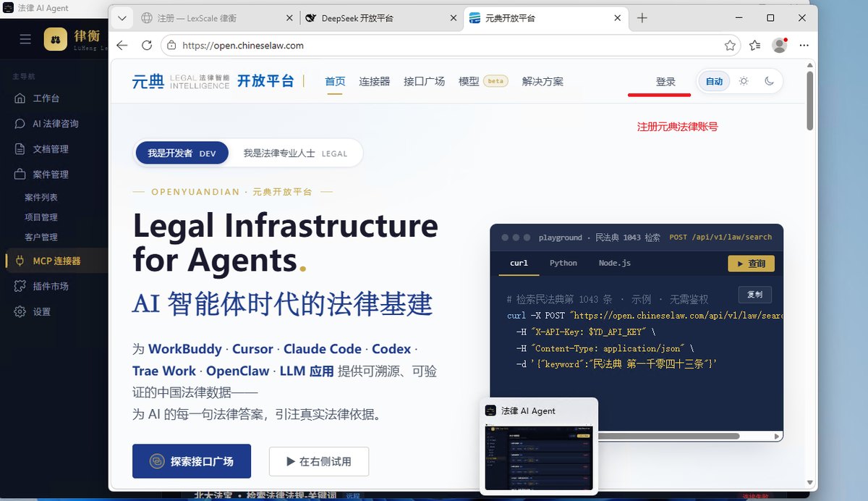The height and width of the screenshot is (501, 868).
Task: Open the browser more options menu
Action: tap(804, 45)
